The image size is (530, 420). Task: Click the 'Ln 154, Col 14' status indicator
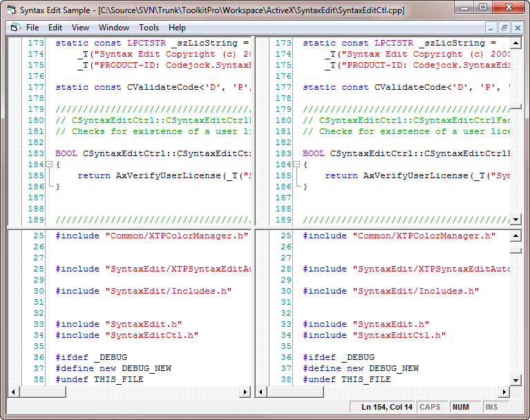382,407
